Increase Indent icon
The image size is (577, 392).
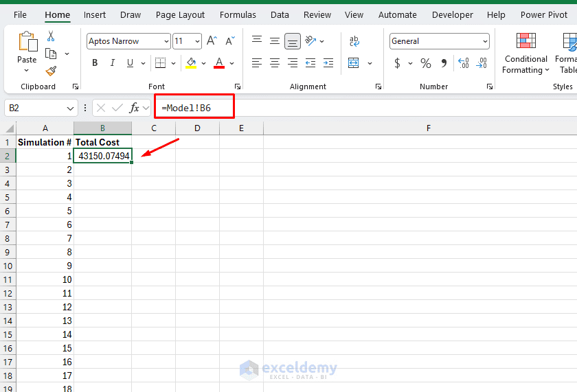click(x=328, y=63)
